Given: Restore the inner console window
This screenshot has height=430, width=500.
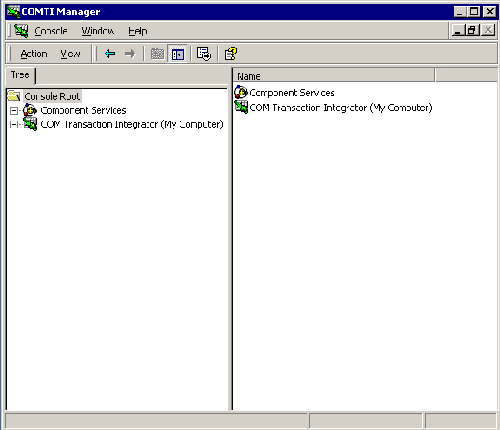Looking at the screenshot, I should 471,30.
